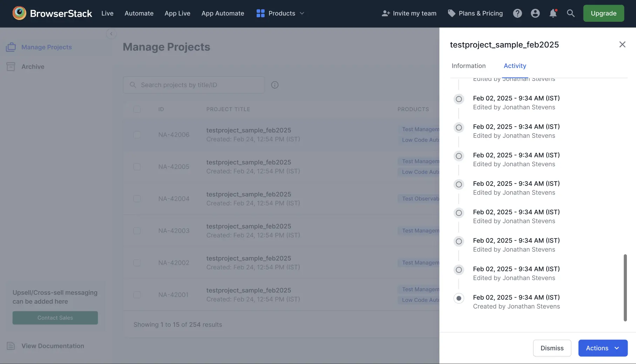Viewport: 636px width, 364px height.
Task: Open the Plans & Pricing link
Action: pos(480,13)
